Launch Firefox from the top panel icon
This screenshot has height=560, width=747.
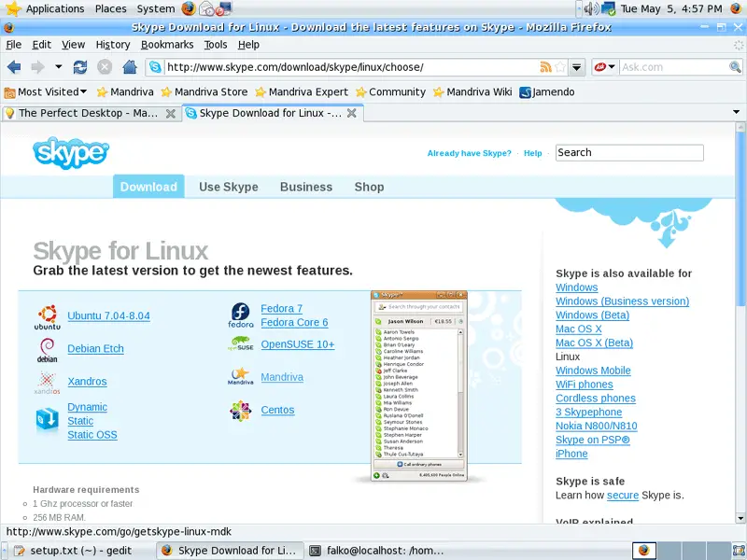pyautogui.click(x=189, y=8)
